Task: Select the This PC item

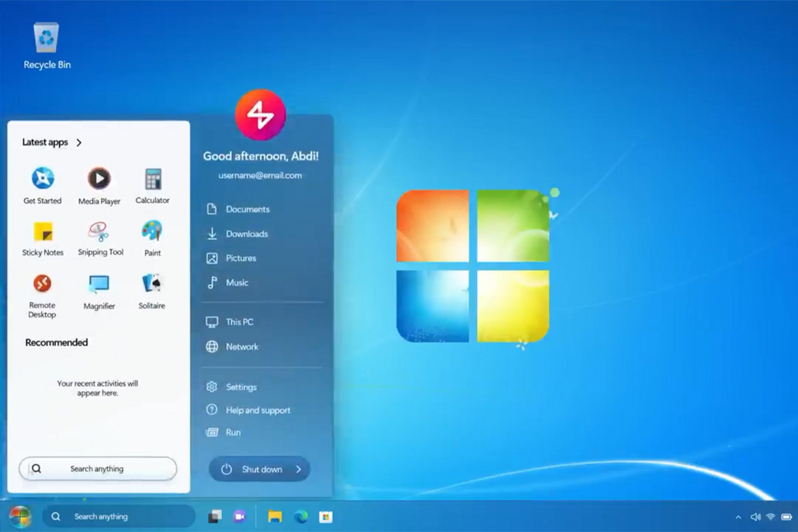Action: (x=240, y=320)
